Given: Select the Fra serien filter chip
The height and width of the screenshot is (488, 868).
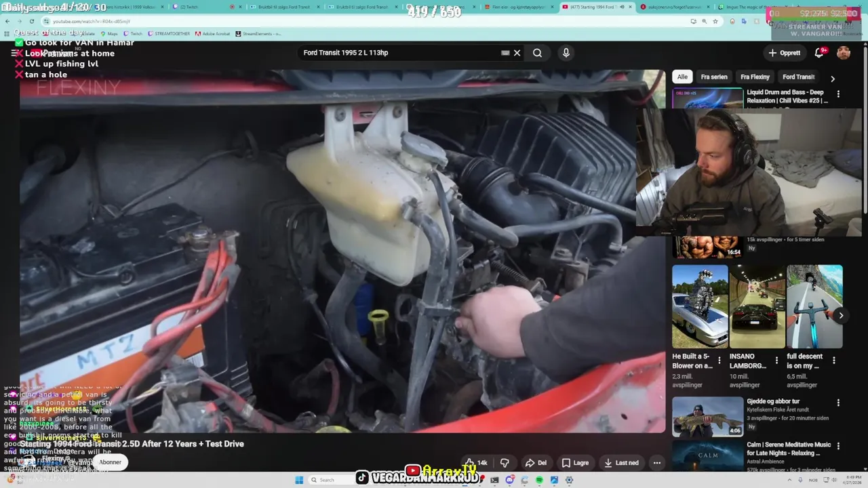Looking at the screenshot, I should 714,77.
